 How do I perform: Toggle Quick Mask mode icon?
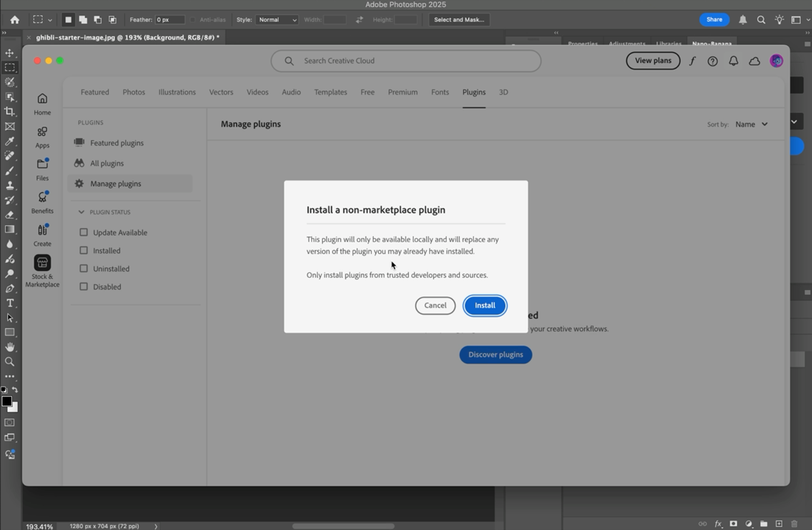click(x=10, y=422)
